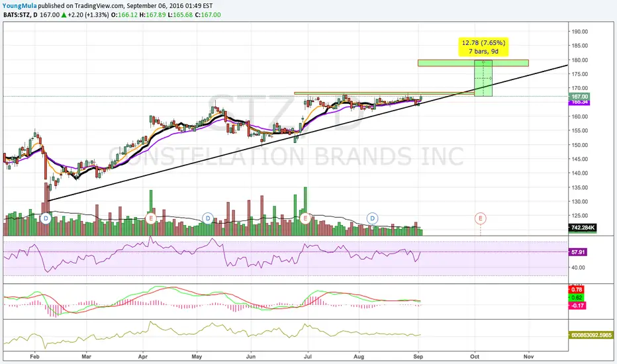617x364 pixels.
Task: Open the YoungMula author profile link
Action: click(x=19, y=6)
